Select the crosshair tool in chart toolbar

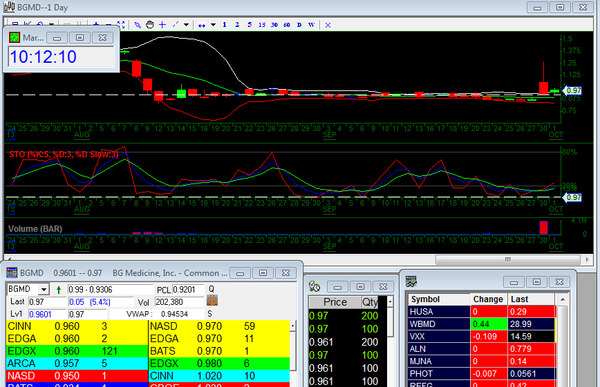click(x=162, y=25)
